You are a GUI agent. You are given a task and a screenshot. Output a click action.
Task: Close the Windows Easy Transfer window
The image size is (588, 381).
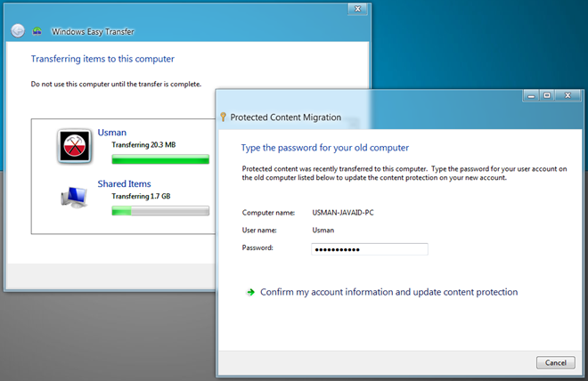pyautogui.click(x=357, y=9)
